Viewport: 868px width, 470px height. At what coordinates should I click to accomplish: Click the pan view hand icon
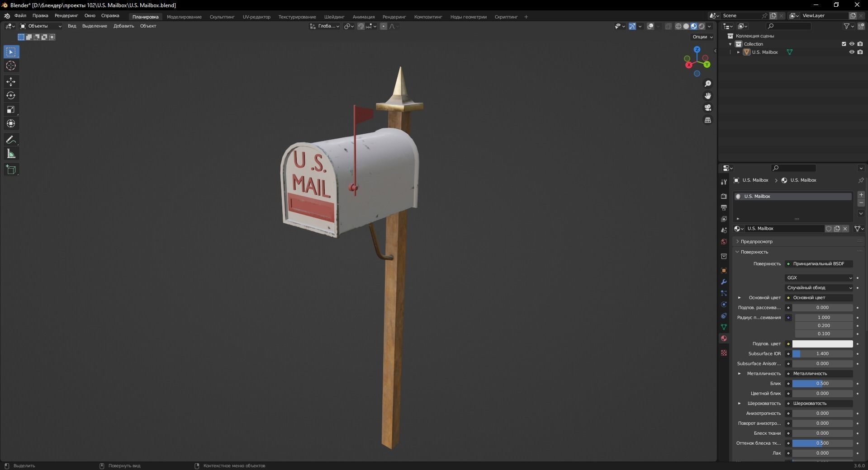click(708, 96)
